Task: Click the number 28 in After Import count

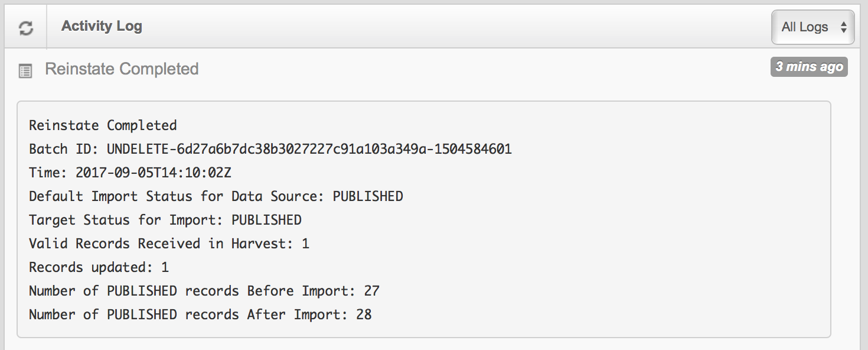Action: 364,315
